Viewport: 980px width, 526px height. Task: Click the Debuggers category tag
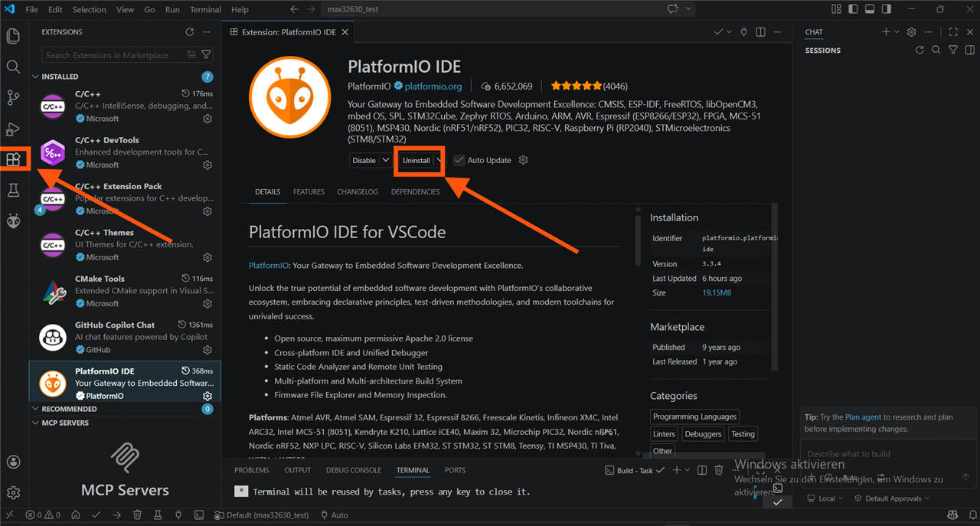[703, 434]
